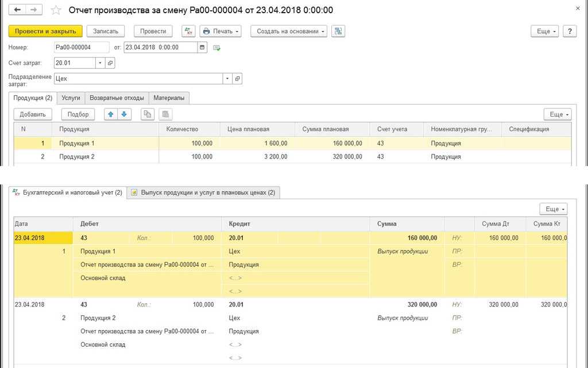Image resolution: width=588 pixels, height=368 pixels.
Task: Select the Сумма плановая column header
Action: pos(332,129)
